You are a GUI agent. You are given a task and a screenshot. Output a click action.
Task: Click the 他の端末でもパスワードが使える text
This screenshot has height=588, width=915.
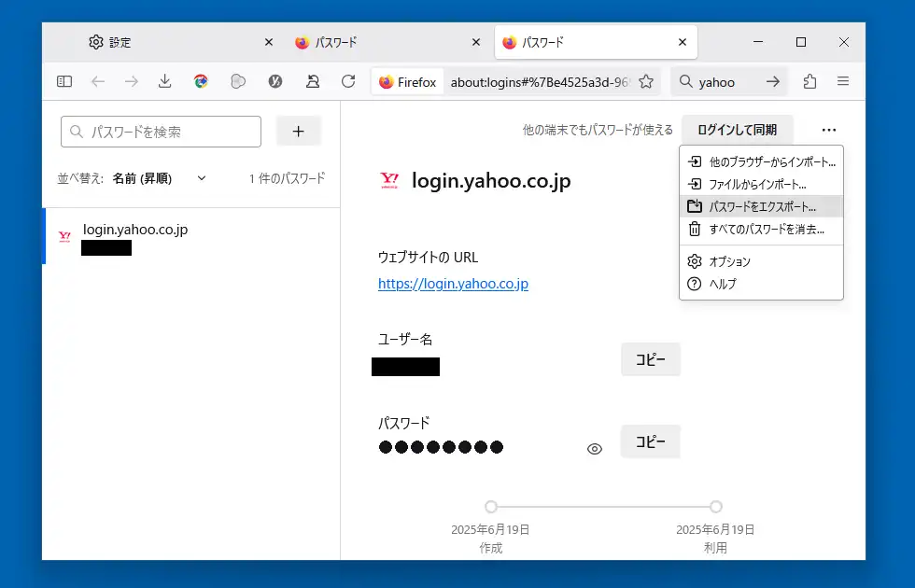click(x=598, y=130)
